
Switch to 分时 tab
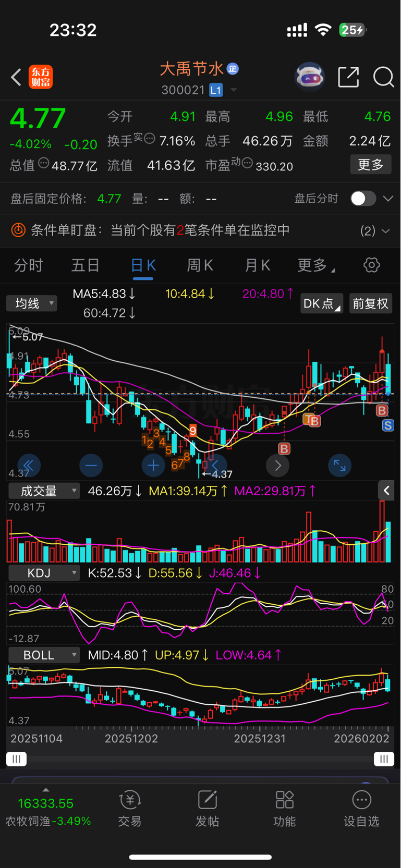point(28,265)
